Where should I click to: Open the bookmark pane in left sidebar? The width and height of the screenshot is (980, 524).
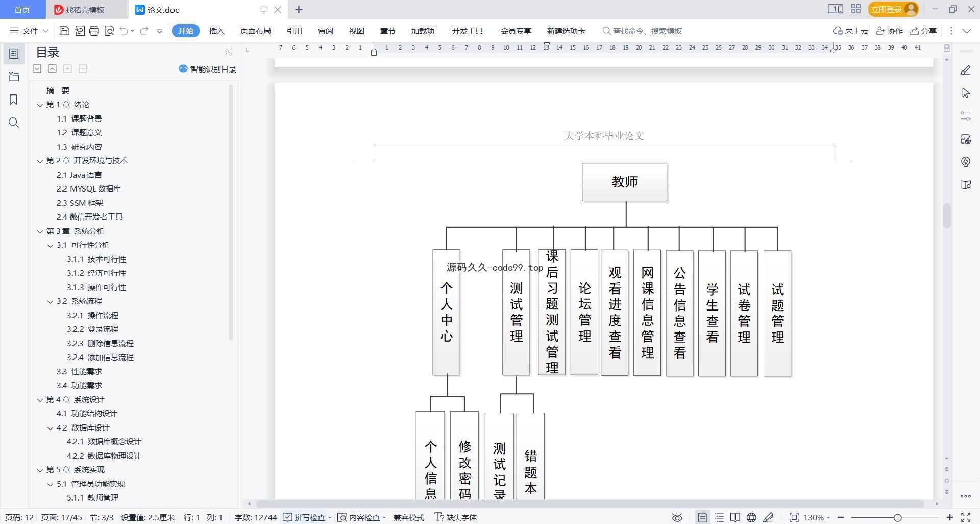point(14,100)
